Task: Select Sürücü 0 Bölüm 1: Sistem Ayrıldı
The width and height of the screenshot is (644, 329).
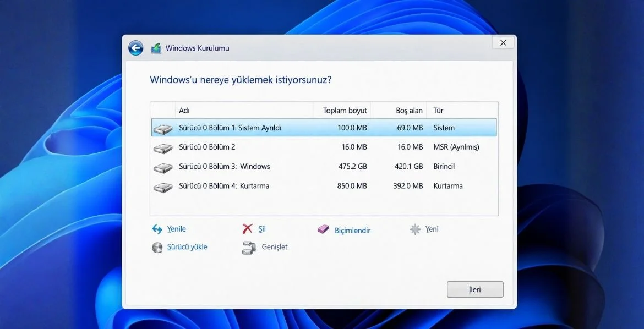Action: click(x=324, y=128)
